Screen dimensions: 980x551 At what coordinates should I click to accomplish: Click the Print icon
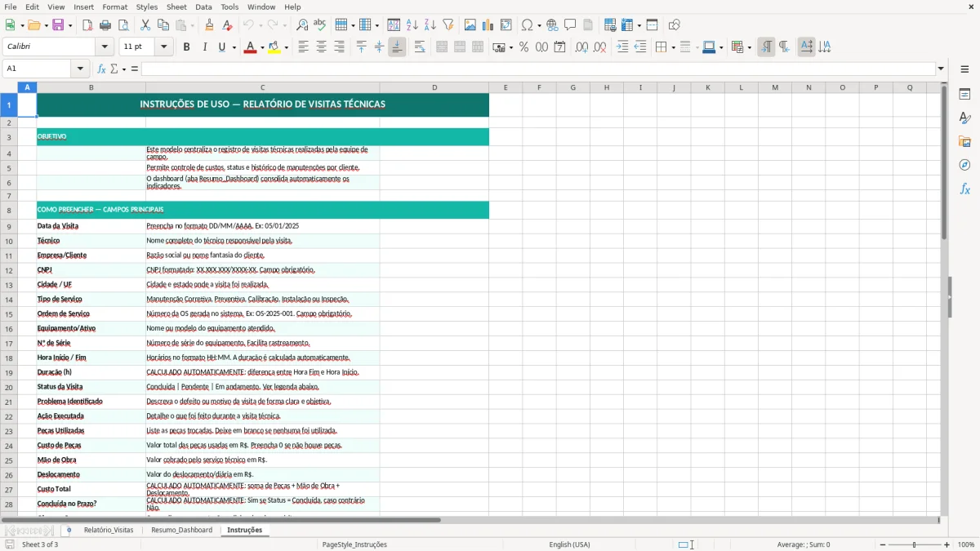click(105, 25)
